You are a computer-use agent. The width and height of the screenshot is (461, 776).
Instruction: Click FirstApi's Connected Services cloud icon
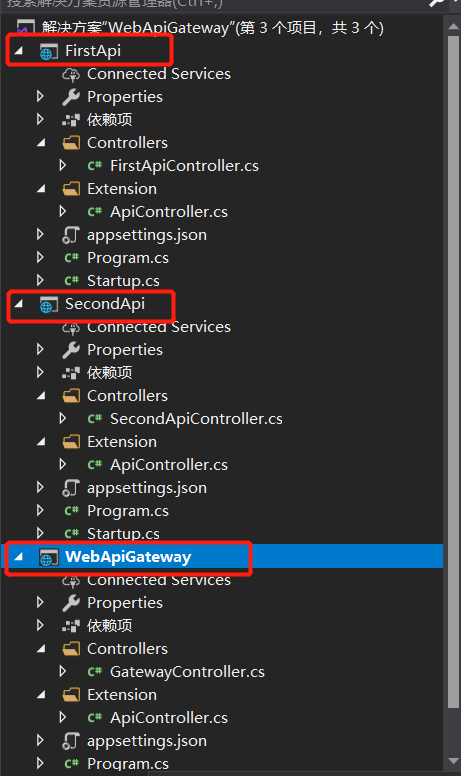[71, 74]
